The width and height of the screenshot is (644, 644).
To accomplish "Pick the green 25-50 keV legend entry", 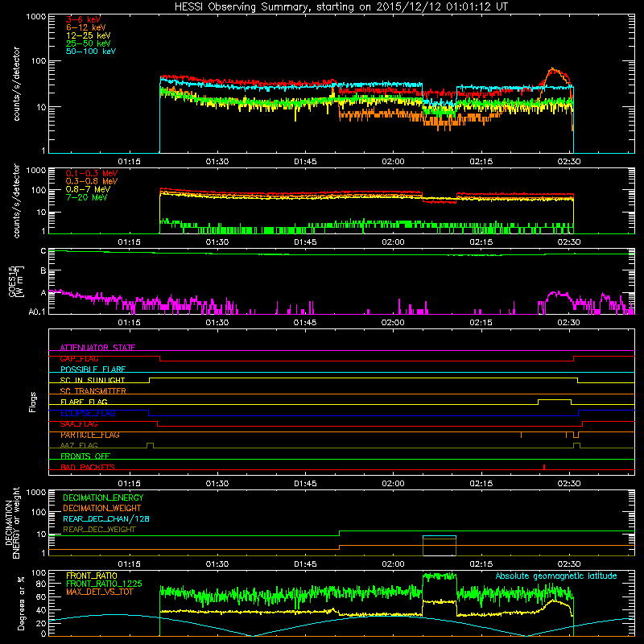I will (x=89, y=43).
